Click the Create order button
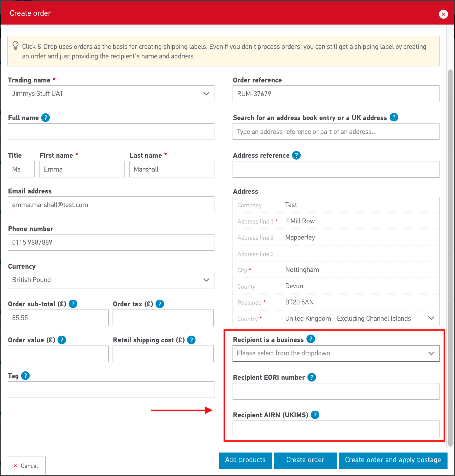This screenshot has width=455, height=476. coord(305,460)
